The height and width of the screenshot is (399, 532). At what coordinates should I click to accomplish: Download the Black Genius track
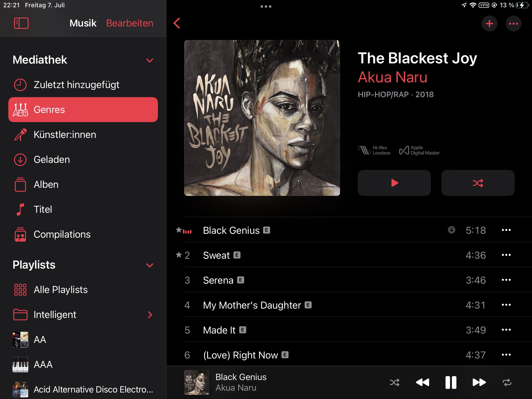click(451, 230)
